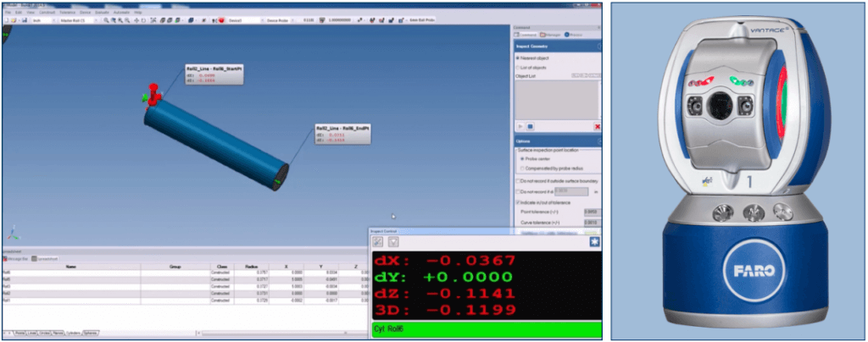
Task: Click the spreadsheet horizontal scrollbar
Action: click(x=283, y=334)
